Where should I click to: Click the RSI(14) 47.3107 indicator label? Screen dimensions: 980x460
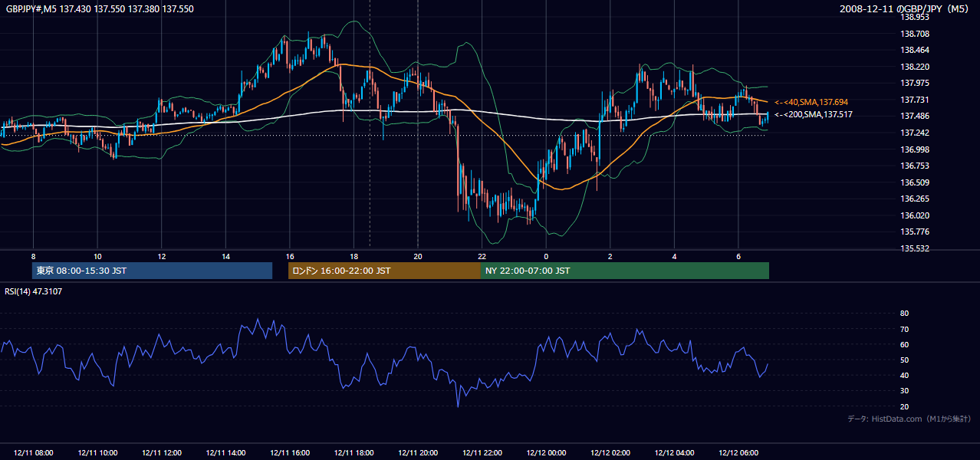click(x=34, y=291)
